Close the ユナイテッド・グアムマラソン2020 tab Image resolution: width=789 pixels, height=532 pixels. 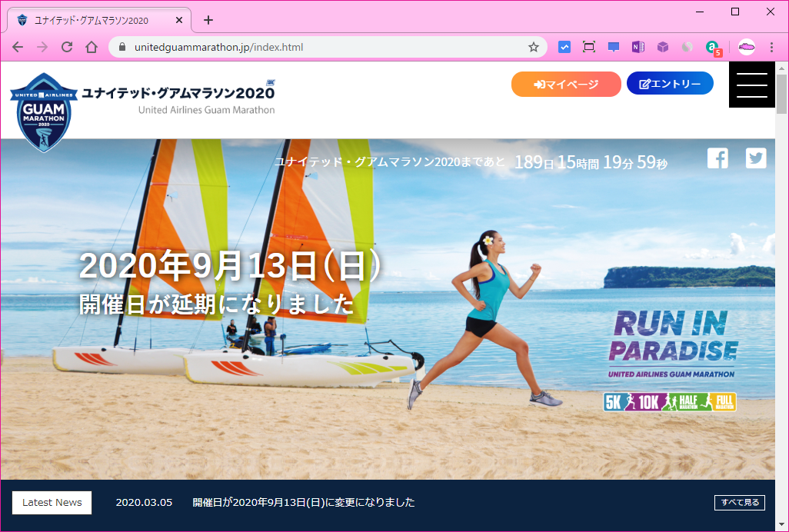pos(179,20)
